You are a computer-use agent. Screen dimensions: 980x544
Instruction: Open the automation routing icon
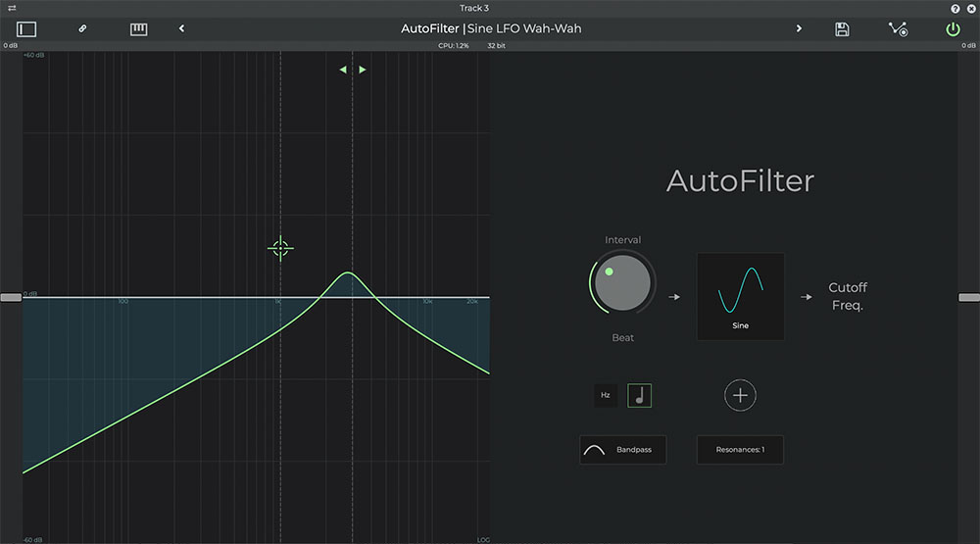[898, 29]
